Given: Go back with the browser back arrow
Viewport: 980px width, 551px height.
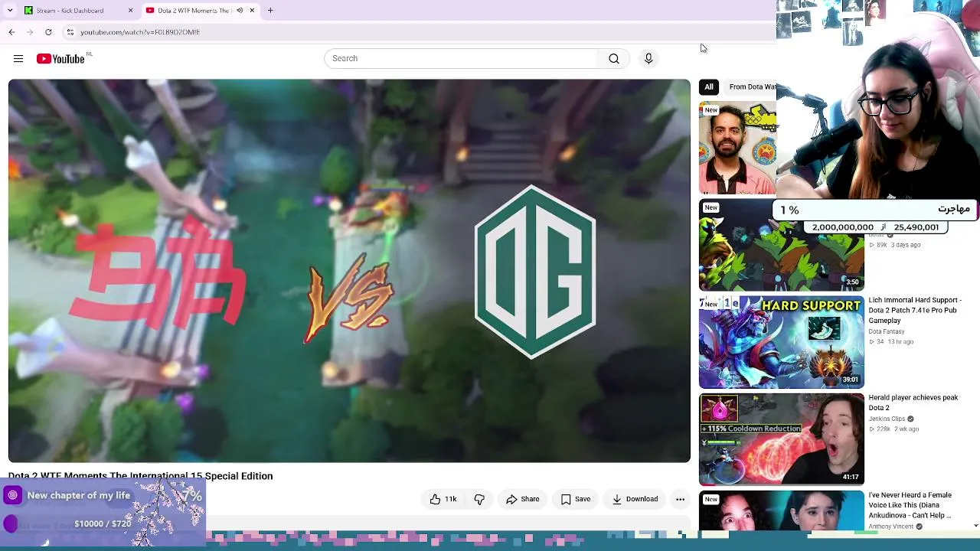Looking at the screenshot, I should [x=11, y=32].
